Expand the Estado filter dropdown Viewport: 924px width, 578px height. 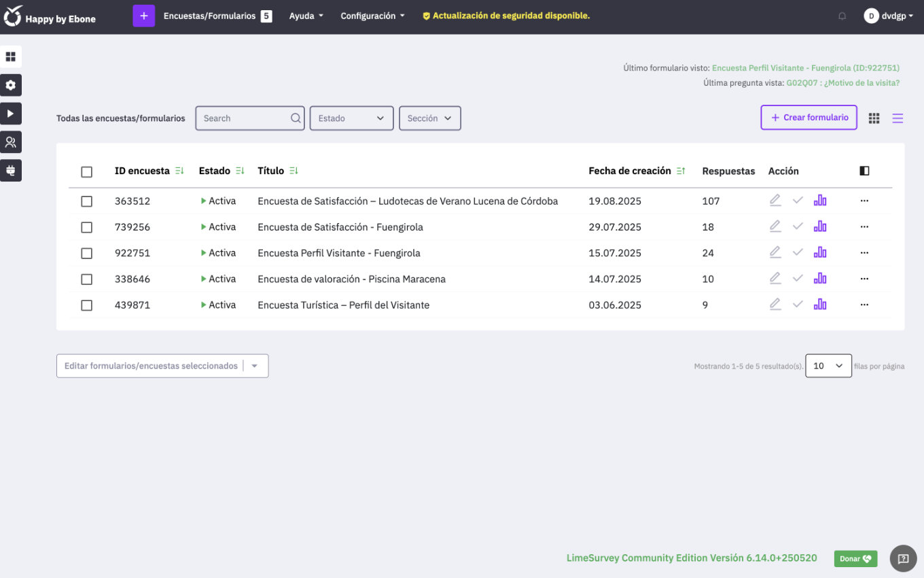pyautogui.click(x=351, y=118)
